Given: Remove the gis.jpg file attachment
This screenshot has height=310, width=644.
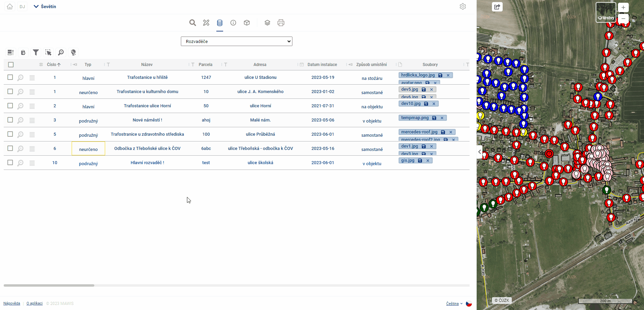Looking at the screenshot, I should [x=428, y=161].
